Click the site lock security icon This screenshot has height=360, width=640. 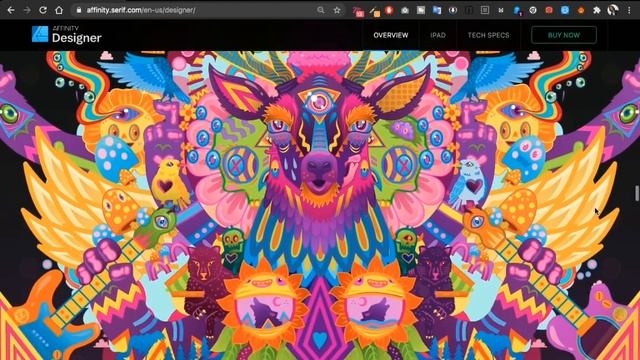(x=79, y=10)
